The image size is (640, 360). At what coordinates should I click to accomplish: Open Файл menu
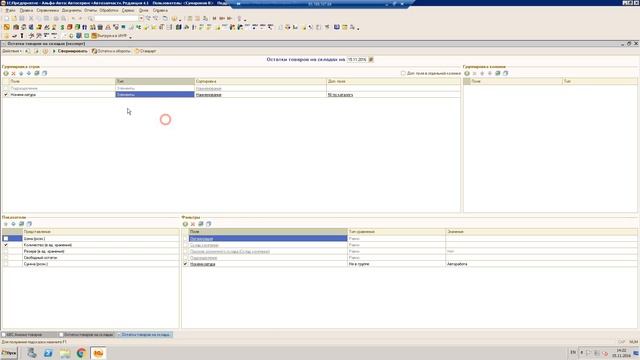10,10
